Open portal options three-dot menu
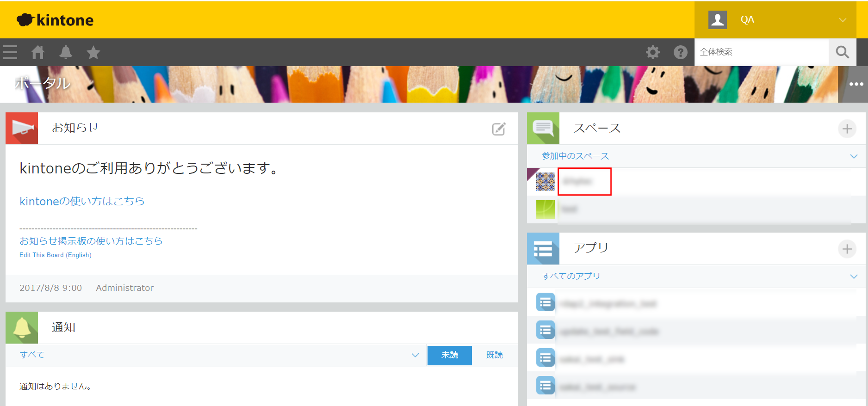The height and width of the screenshot is (406, 868). [x=856, y=84]
